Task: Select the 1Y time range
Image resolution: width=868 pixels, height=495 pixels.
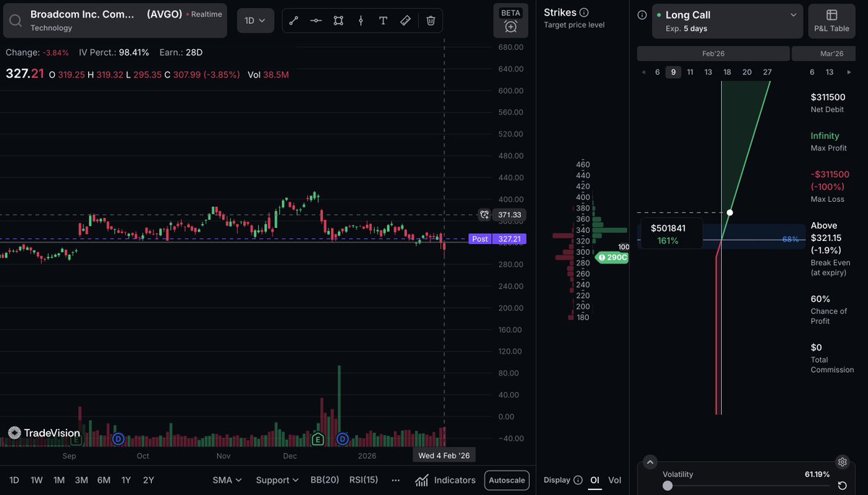Action: (x=127, y=480)
